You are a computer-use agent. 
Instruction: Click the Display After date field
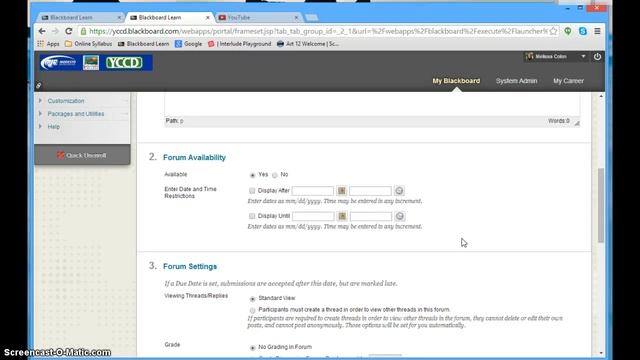[313, 191]
